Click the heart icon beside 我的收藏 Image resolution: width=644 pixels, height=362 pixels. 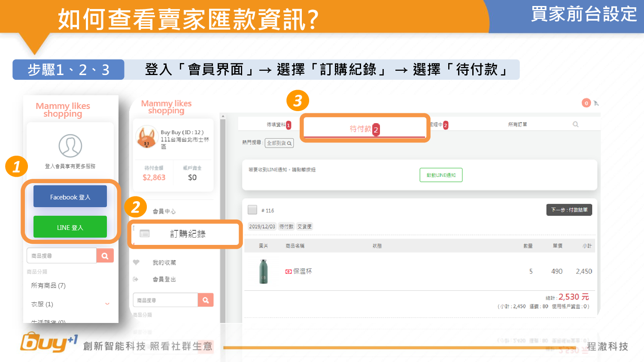point(136,262)
